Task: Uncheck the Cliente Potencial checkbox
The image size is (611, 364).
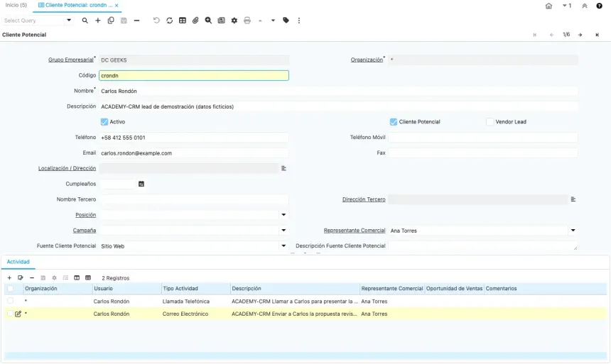Action: coord(394,122)
